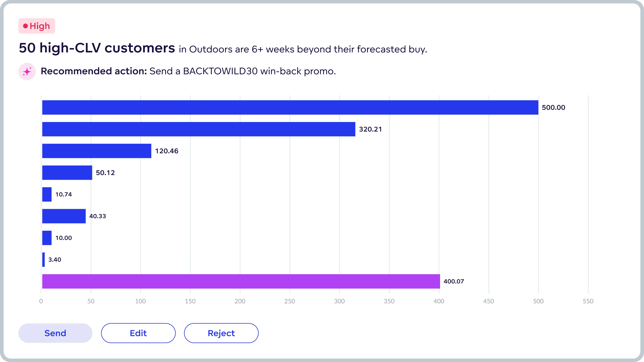Select the 500.00 blue bar

pyautogui.click(x=290, y=107)
